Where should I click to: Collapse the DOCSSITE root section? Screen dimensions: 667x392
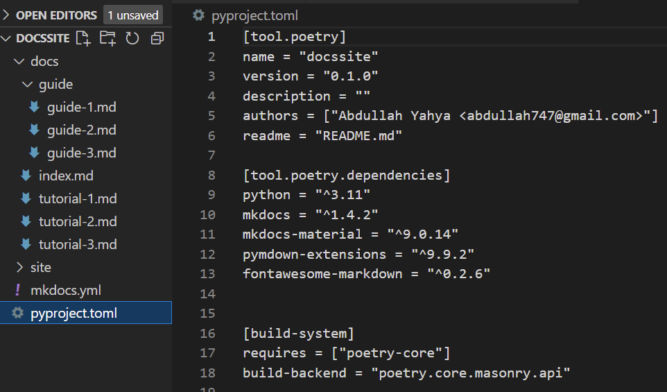pos(6,38)
